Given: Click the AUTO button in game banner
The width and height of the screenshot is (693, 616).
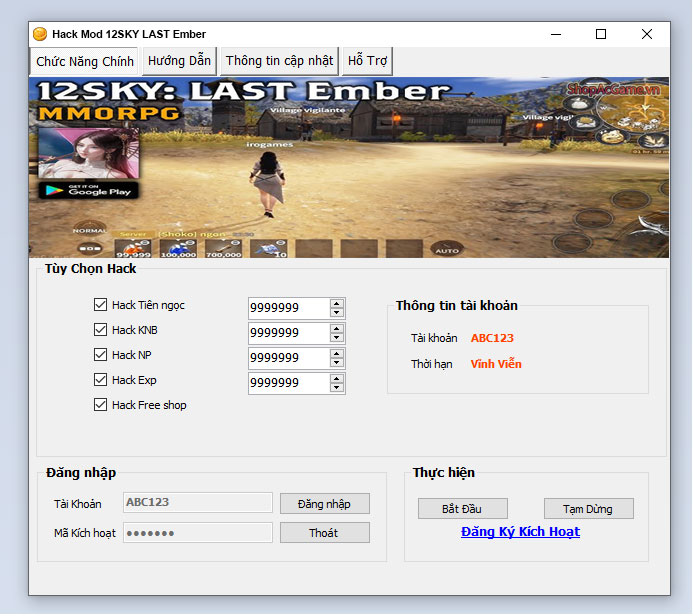Looking at the screenshot, I should (447, 250).
